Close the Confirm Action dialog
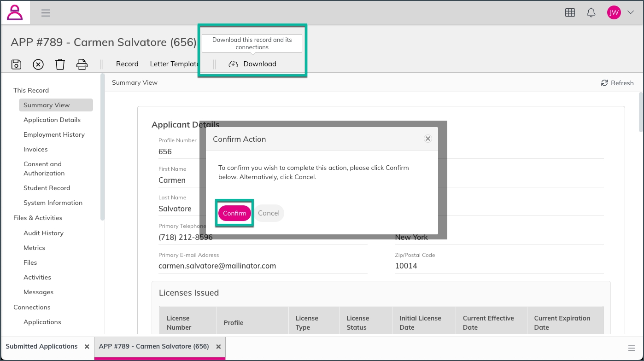Screen dimensions: 644x361 pos(427,139)
